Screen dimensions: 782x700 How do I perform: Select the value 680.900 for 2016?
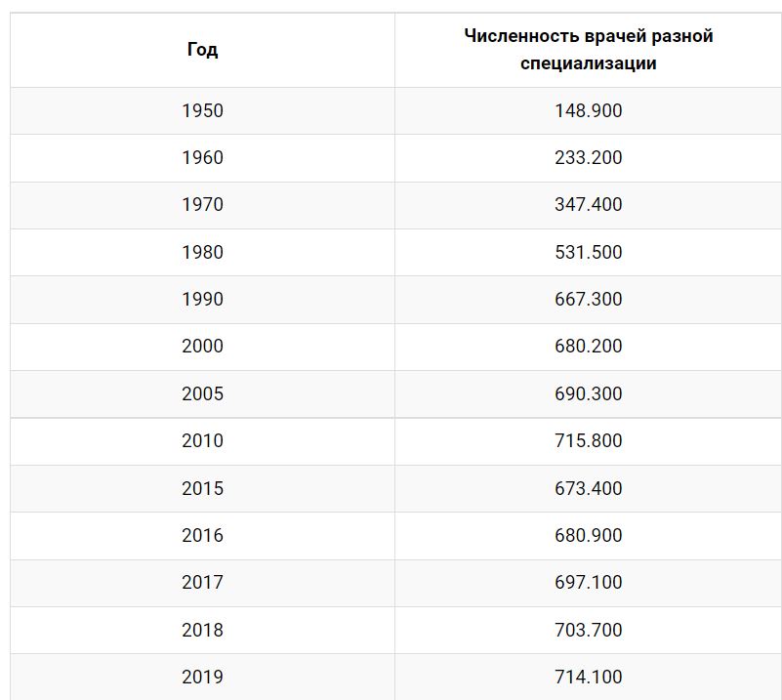(589, 535)
